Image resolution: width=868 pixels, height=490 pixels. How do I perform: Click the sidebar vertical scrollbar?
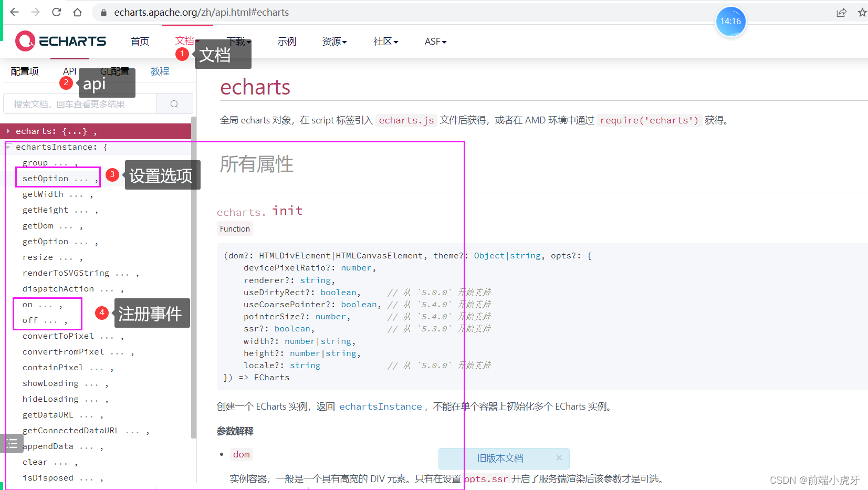pos(194,278)
